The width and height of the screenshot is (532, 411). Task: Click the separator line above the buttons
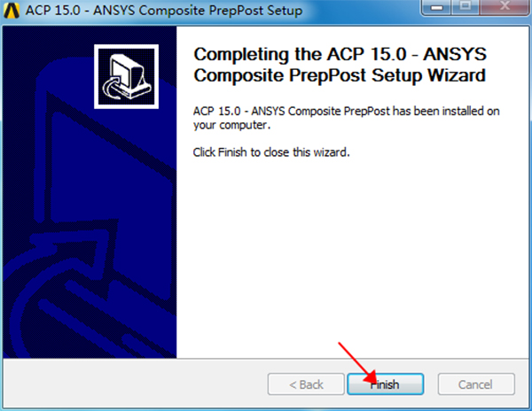pyautogui.click(x=266, y=359)
